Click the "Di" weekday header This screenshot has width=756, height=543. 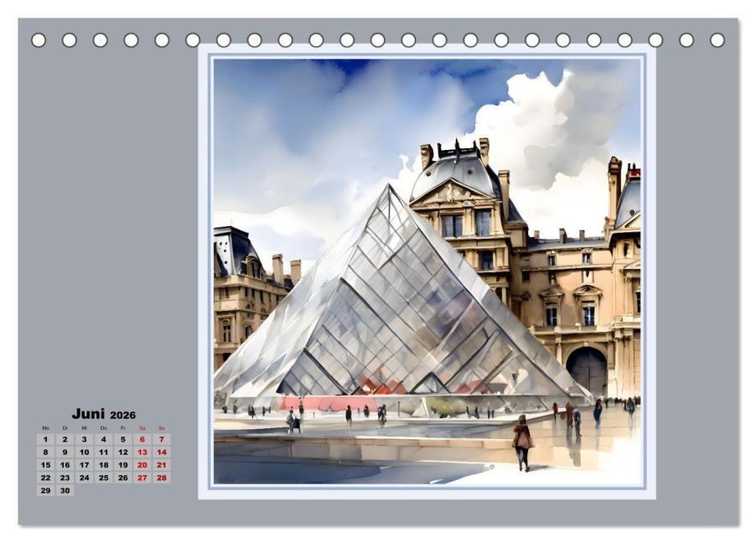[65, 427]
